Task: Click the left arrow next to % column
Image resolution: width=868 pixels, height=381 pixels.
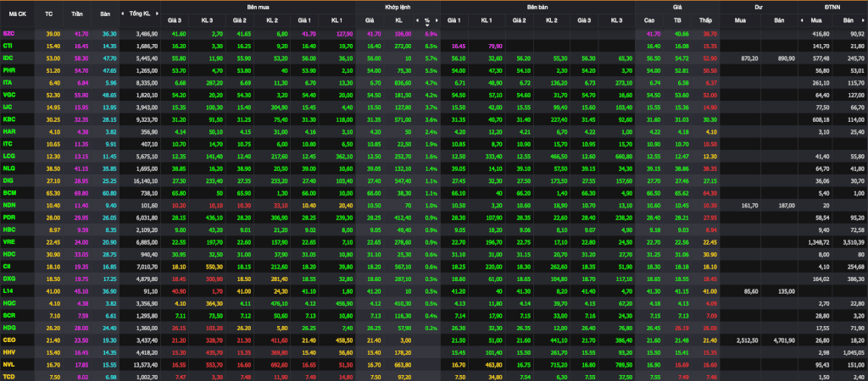Action: coord(417,20)
